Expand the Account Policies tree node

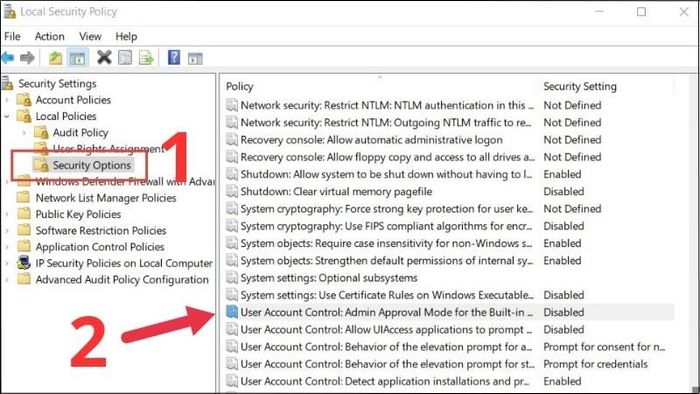tap(7, 100)
